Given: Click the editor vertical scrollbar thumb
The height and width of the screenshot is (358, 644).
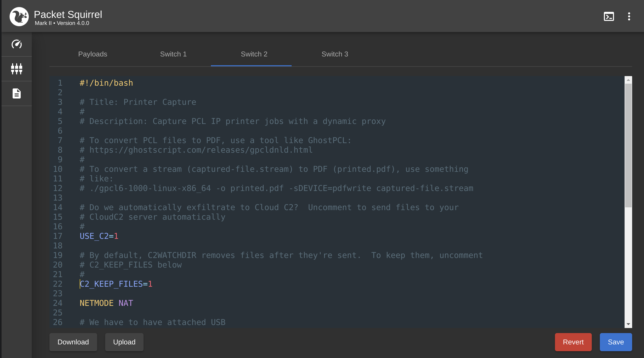Looking at the screenshot, I should [x=628, y=146].
